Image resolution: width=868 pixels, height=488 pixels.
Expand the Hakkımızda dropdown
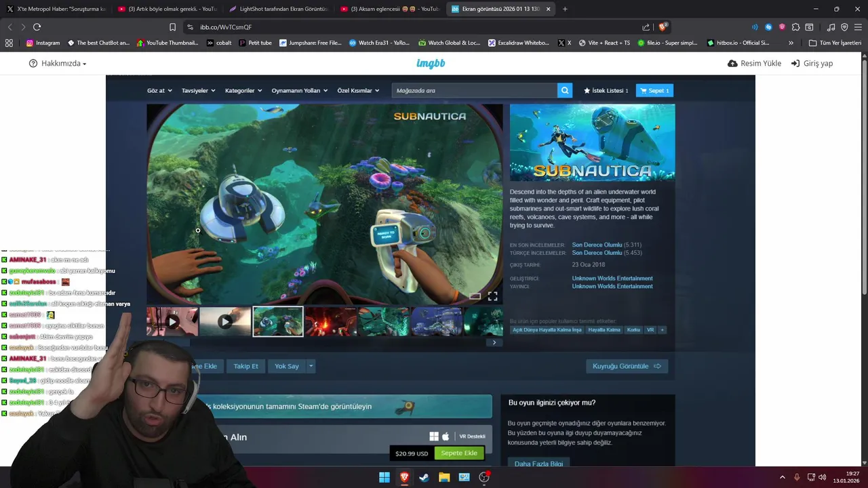pos(58,63)
